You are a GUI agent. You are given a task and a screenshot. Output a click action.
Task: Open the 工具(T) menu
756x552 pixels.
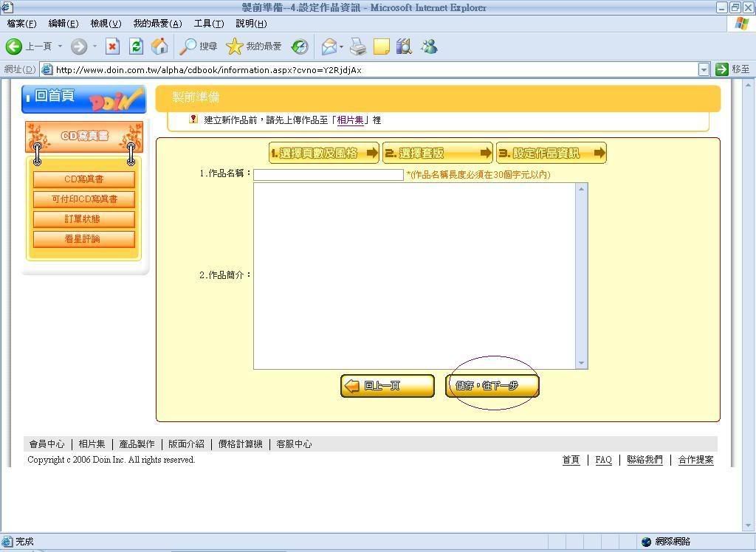click(x=208, y=24)
